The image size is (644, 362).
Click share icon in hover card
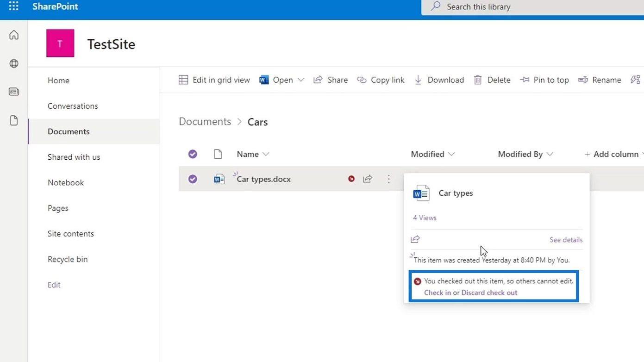pos(415,239)
